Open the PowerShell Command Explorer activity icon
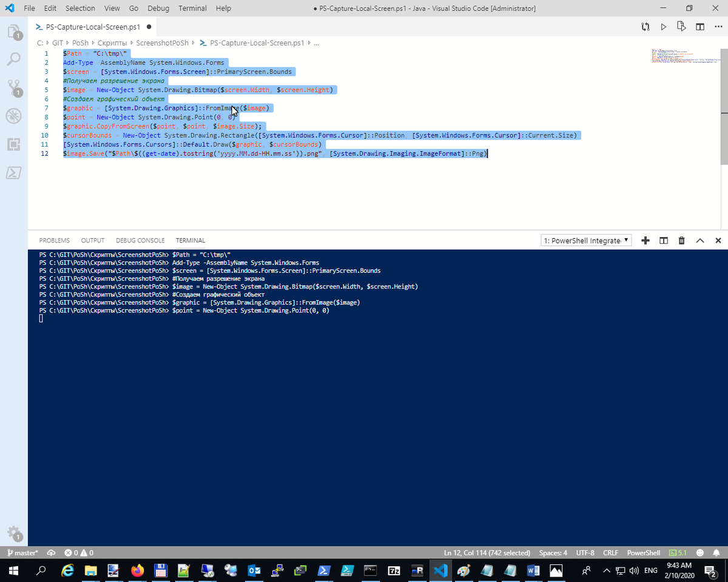Screen dimensions: 728x582 (13, 173)
